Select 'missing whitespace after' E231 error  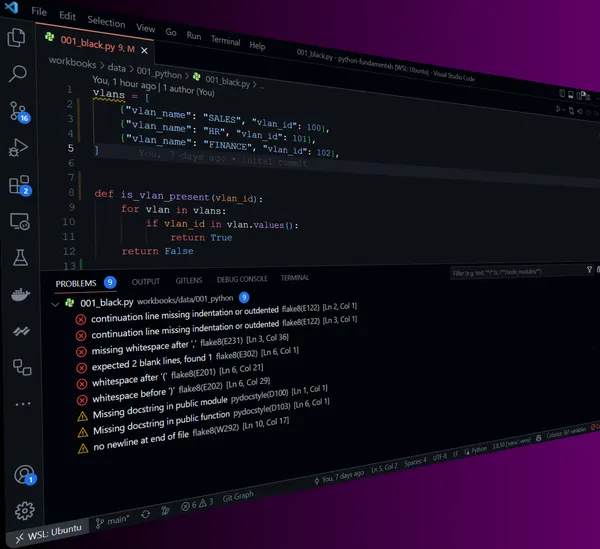[x=182, y=344]
